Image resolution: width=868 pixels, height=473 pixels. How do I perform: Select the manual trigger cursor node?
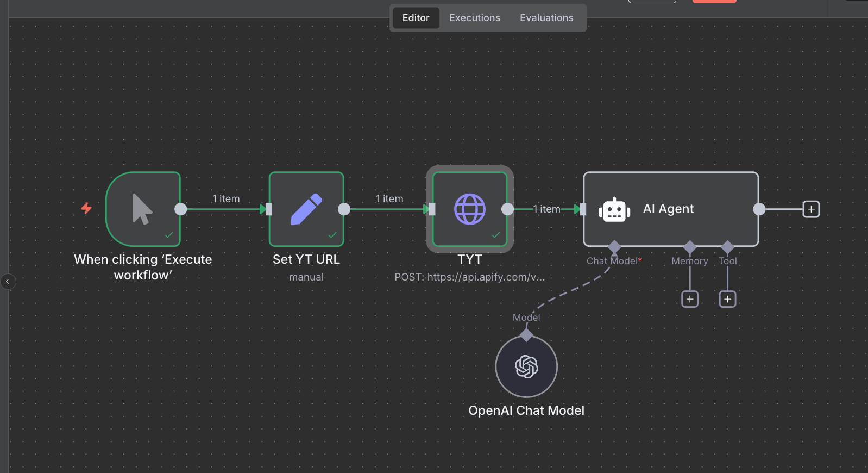(x=143, y=209)
